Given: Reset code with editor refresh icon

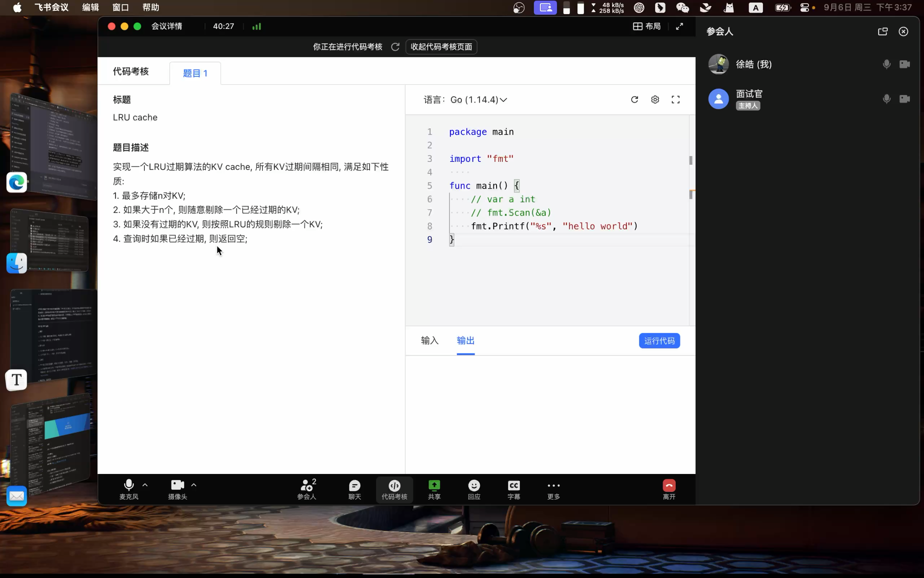Looking at the screenshot, I should pyautogui.click(x=635, y=100).
